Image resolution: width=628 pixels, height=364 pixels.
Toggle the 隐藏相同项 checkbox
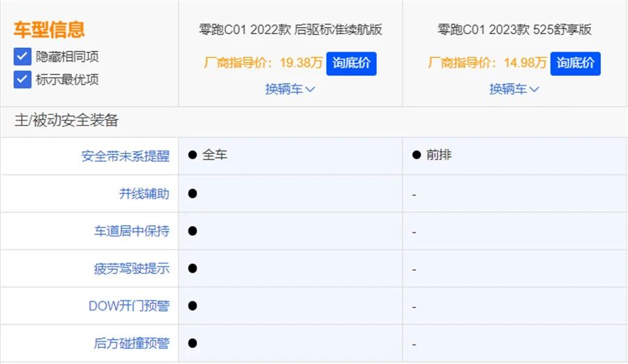coord(23,56)
